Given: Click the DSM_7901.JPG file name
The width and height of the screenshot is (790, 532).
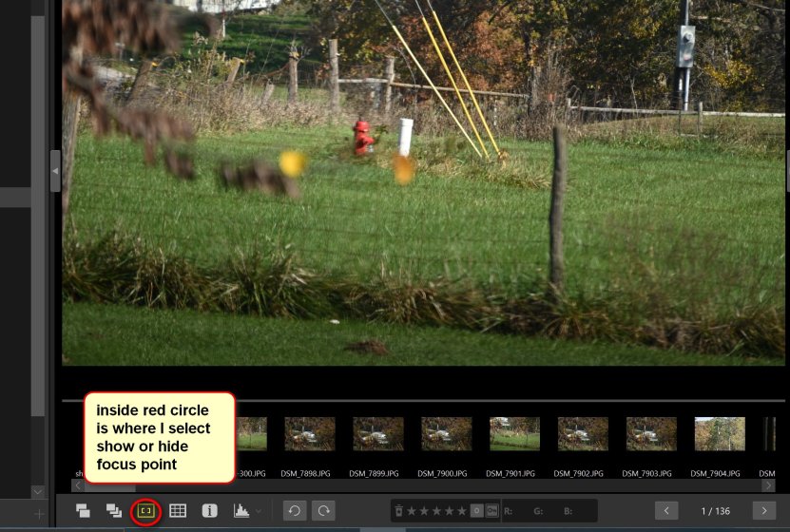Looking at the screenshot, I should (511, 474).
